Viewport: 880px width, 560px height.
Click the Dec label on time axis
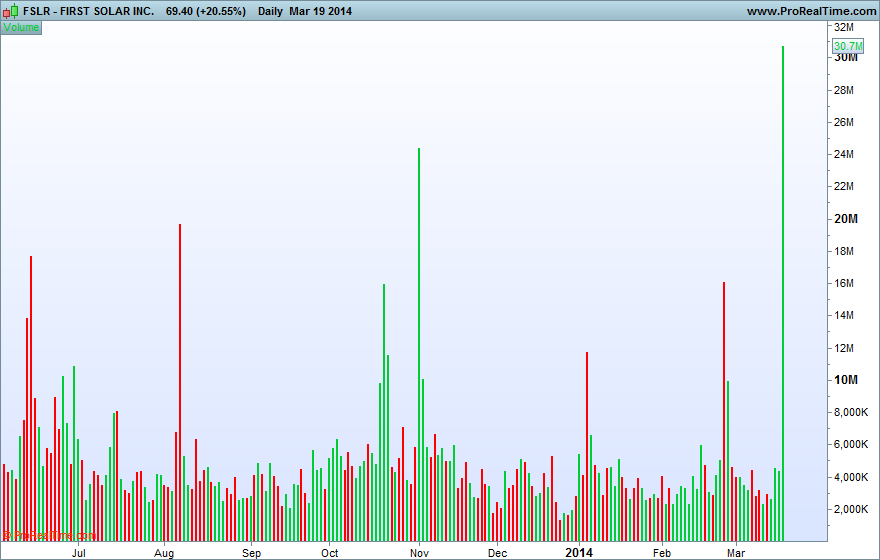(497, 553)
